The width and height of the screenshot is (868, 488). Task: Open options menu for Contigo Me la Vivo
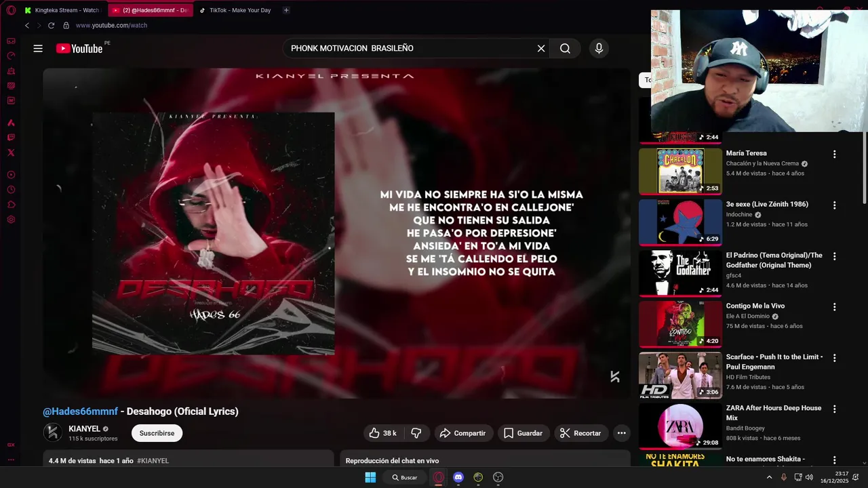(834, 306)
